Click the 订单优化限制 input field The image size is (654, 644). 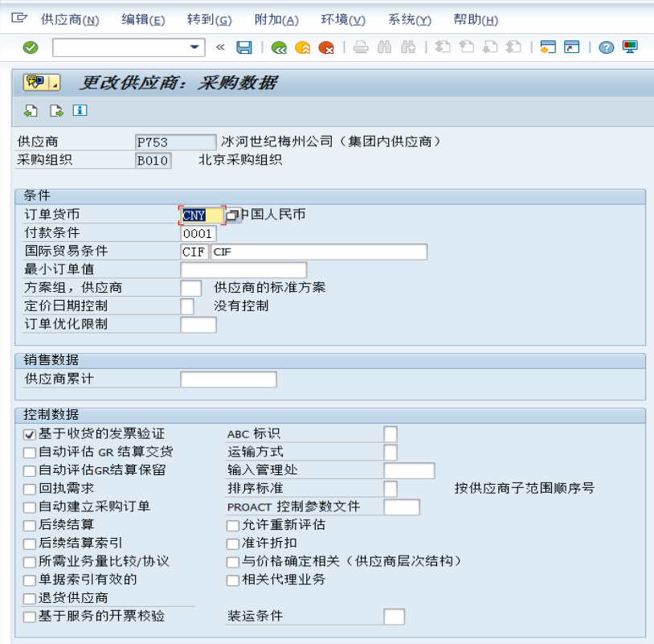[198, 325]
